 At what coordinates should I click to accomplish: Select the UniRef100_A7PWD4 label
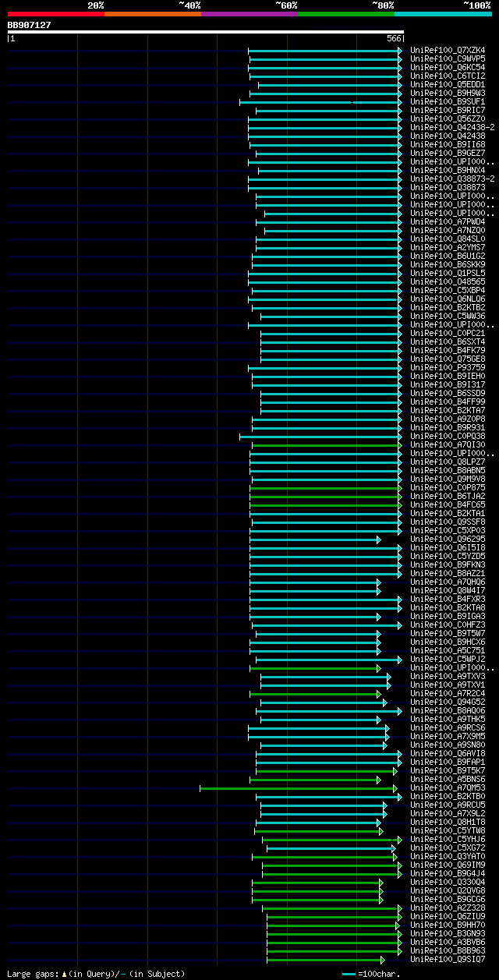[448, 222]
